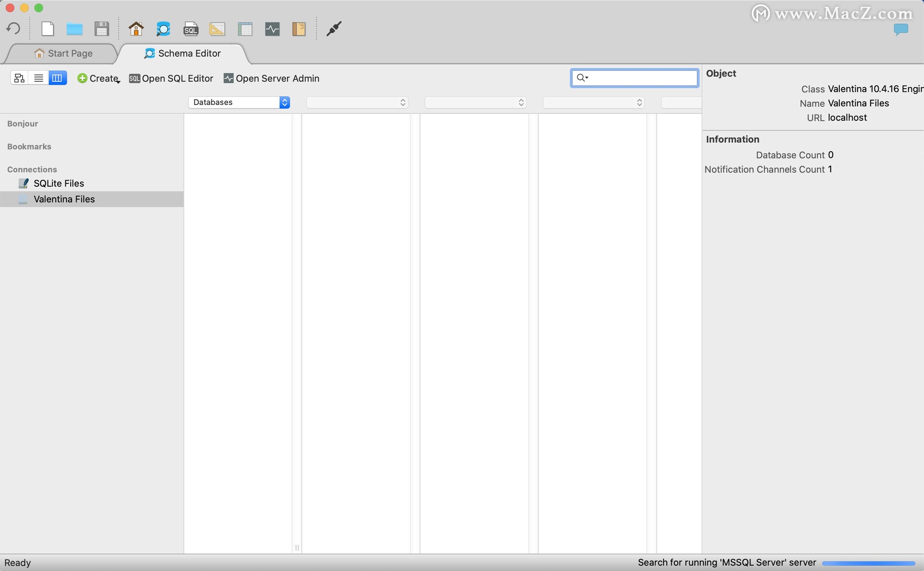924x571 pixels.
Task: Click the connection plug toolbar icon
Action: coord(334,28)
